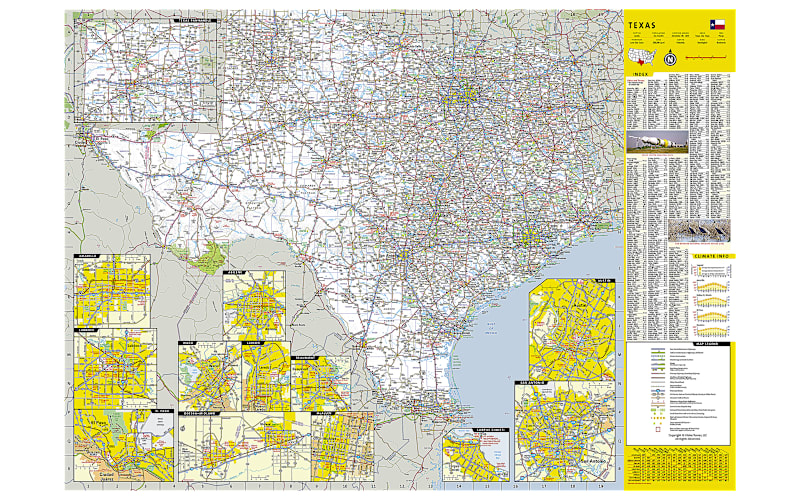
Task: Click the TEXAS title text
Action: (642, 25)
